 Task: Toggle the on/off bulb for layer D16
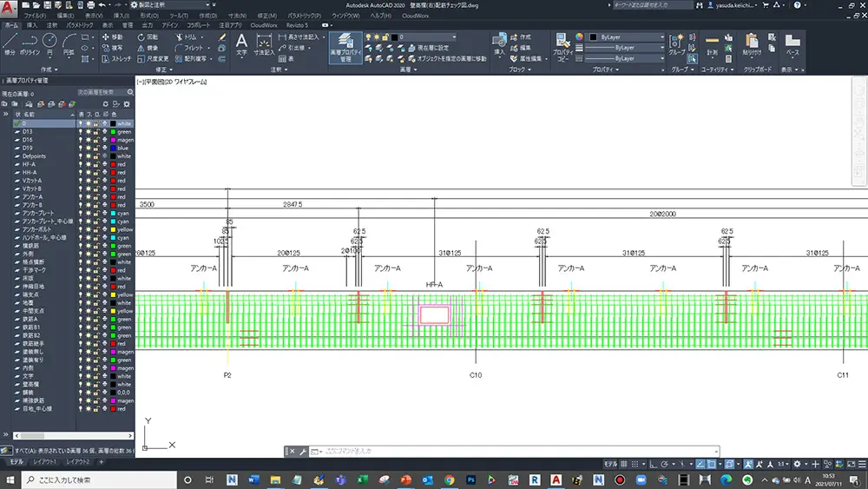coord(80,140)
